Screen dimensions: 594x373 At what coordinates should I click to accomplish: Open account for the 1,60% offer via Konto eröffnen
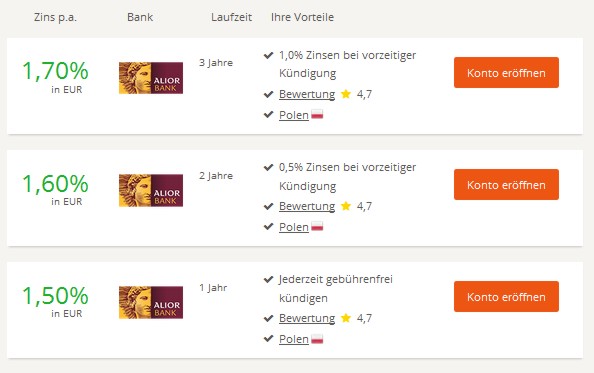coord(506,185)
